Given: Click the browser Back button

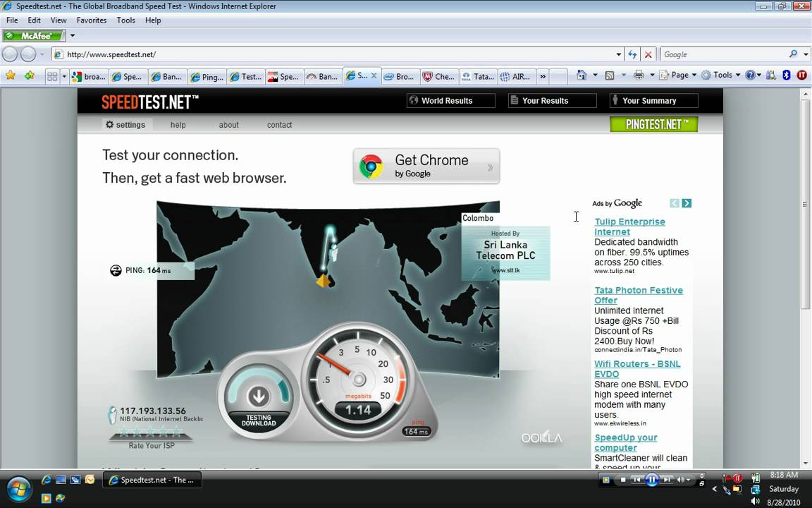Looking at the screenshot, I should 10,54.
